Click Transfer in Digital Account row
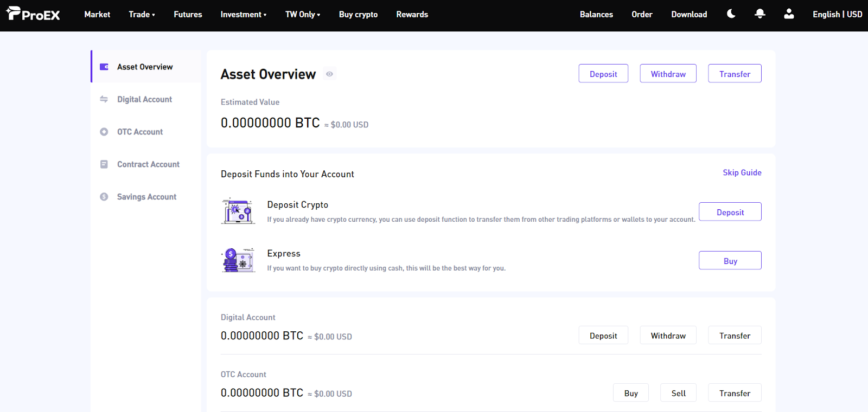The image size is (868, 412). (x=735, y=336)
